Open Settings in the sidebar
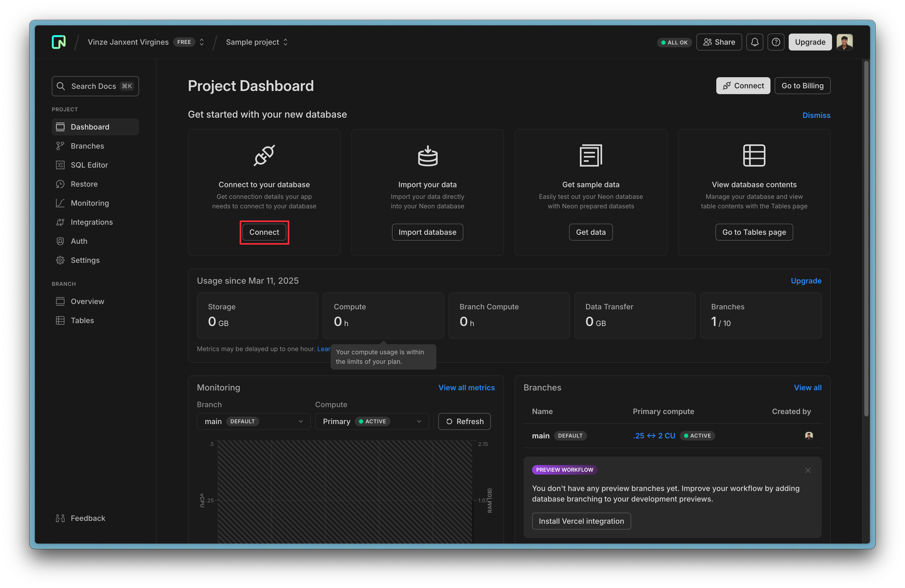This screenshot has width=905, height=588. coord(85,260)
